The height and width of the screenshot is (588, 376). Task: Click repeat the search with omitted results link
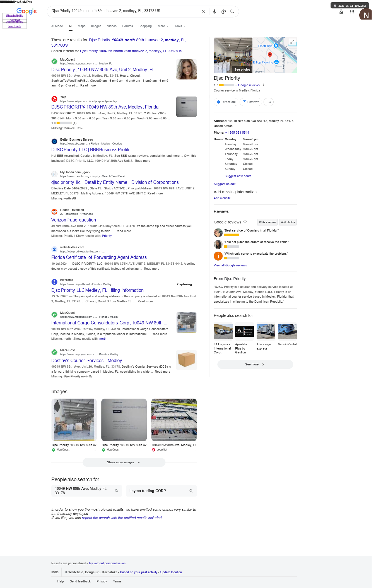pyautogui.click(x=122, y=518)
